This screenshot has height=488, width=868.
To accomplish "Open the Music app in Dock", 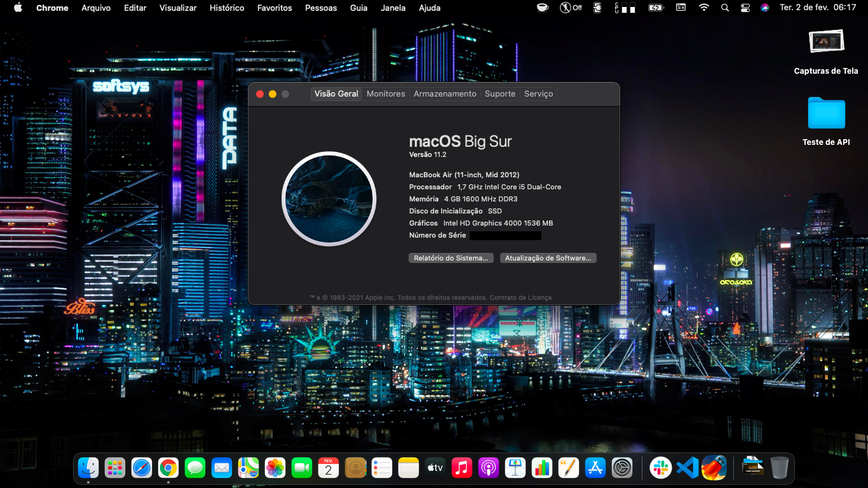I will 462,468.
